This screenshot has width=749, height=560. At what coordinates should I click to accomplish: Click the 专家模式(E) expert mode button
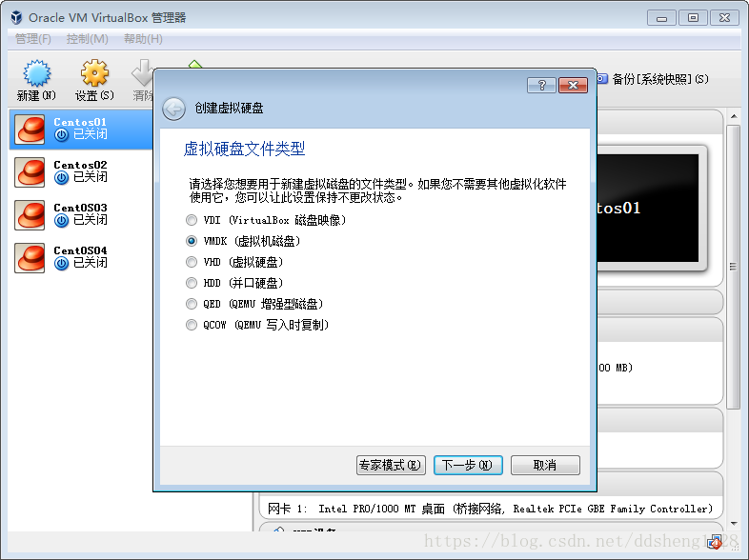(391, 465)
